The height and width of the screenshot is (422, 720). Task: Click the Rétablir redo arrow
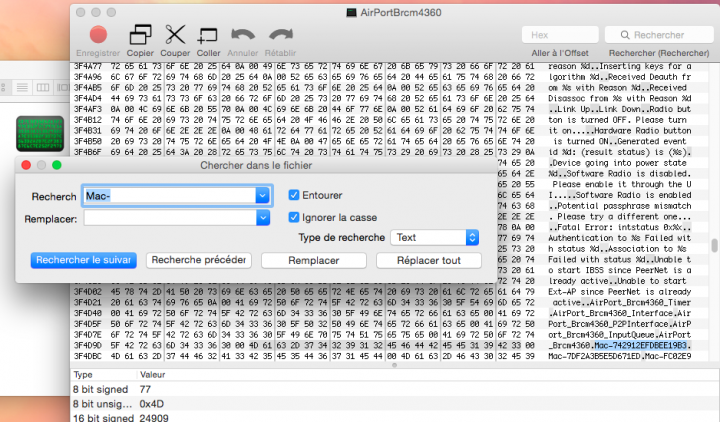(281, 35)
